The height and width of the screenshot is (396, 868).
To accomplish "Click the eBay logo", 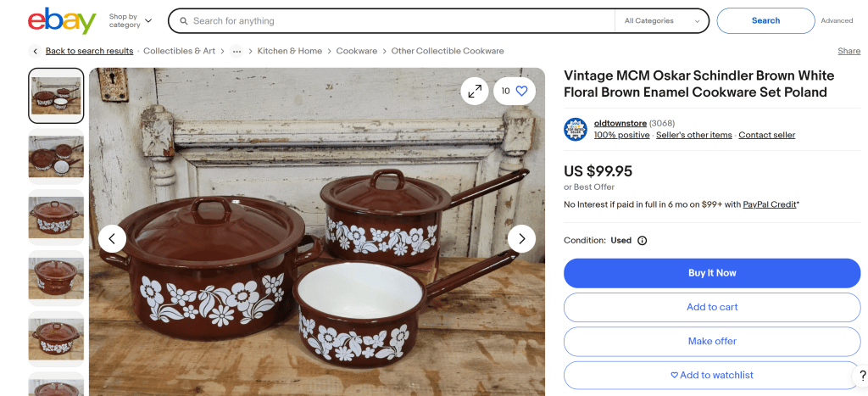I will click(x=62, y=20).
